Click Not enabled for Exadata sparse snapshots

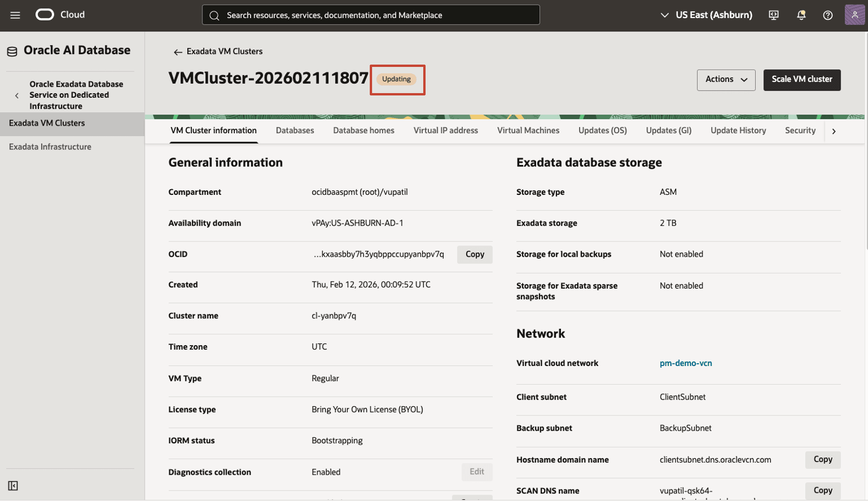point(681,286)
